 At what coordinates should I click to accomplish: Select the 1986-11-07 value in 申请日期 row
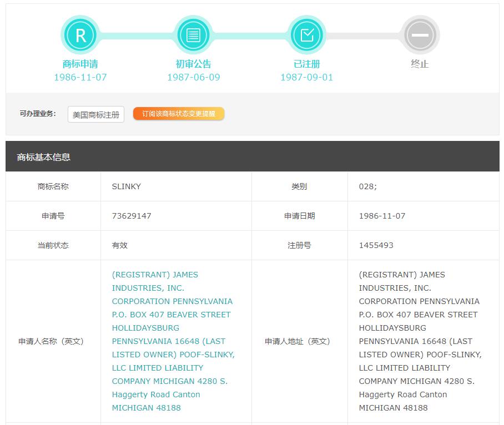coord(382,216)
